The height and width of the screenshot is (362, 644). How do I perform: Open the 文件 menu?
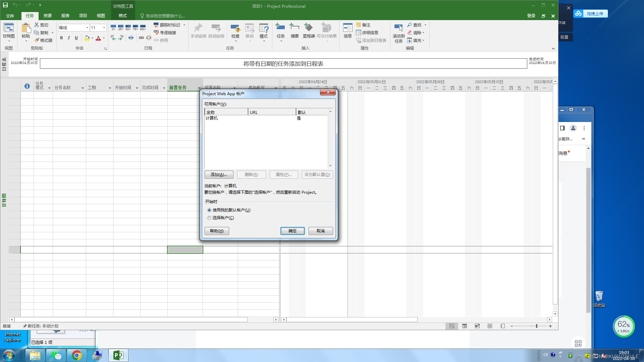10,15
